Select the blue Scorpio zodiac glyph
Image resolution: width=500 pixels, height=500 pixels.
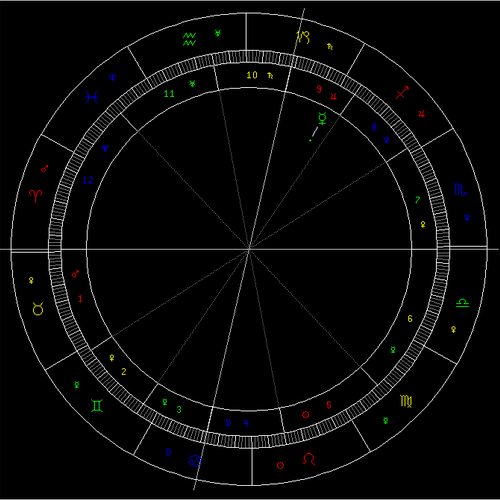[460, 190]
